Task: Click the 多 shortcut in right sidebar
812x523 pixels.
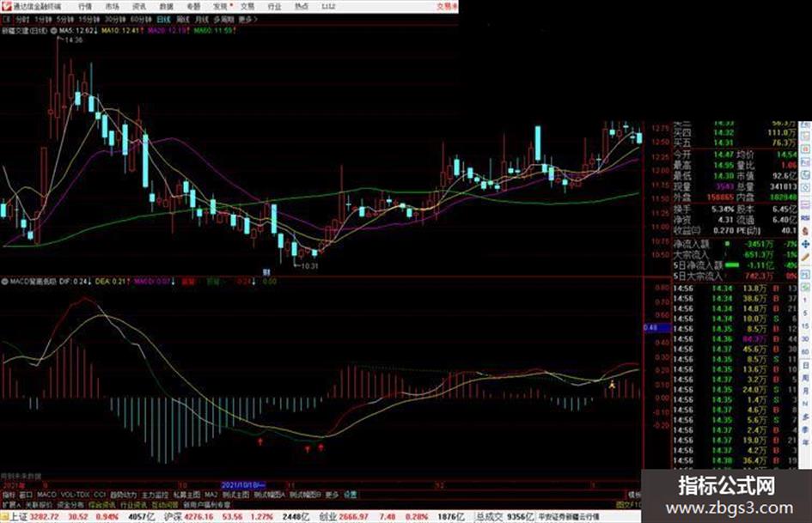Action: click(805, 417)
